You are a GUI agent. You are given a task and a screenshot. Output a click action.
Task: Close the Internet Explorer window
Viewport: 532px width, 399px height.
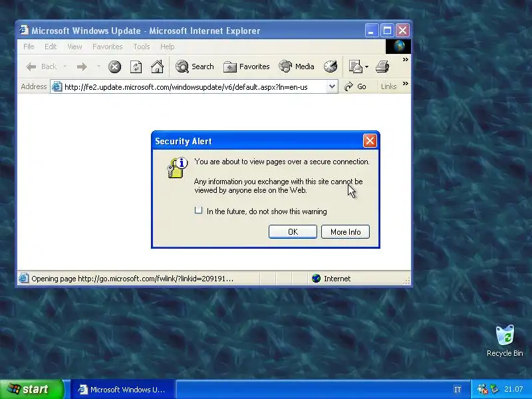403,31
